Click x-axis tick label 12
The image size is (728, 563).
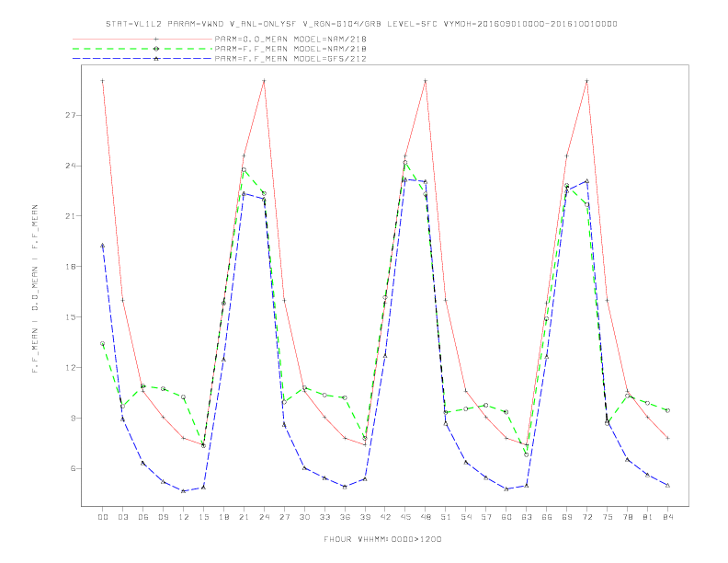pos(184,517)
